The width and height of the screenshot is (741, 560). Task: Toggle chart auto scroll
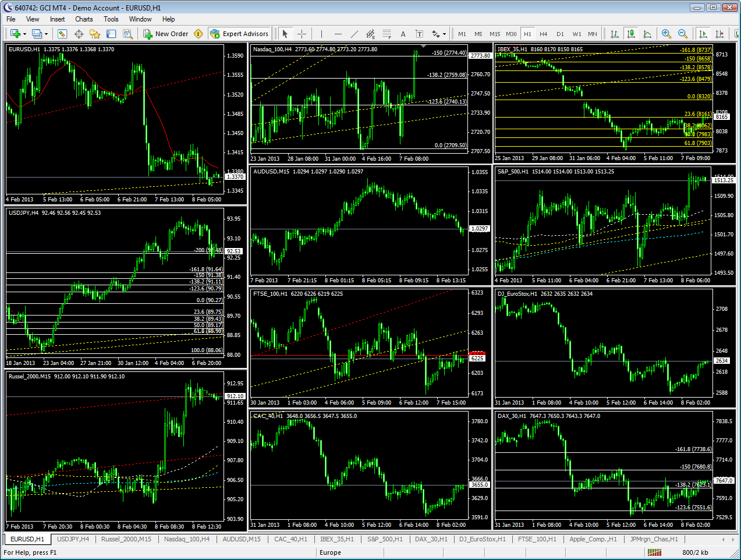tap(703, 34)
